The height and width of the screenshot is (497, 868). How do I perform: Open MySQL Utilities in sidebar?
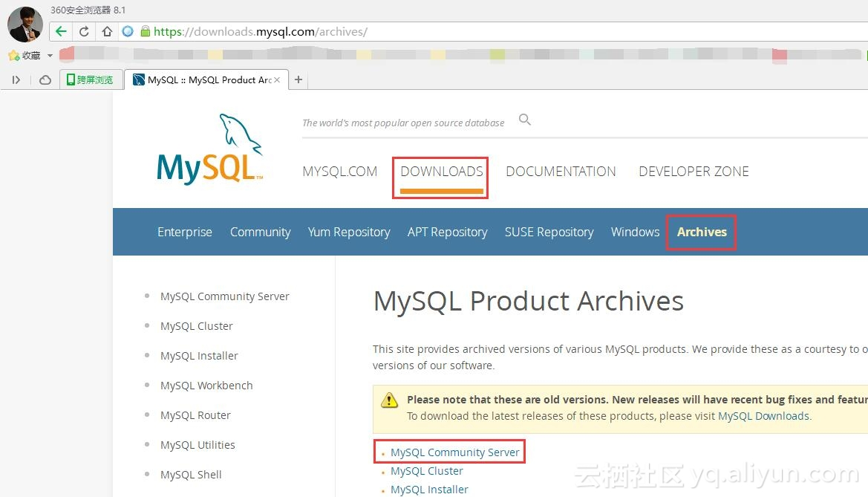(198, 445)
